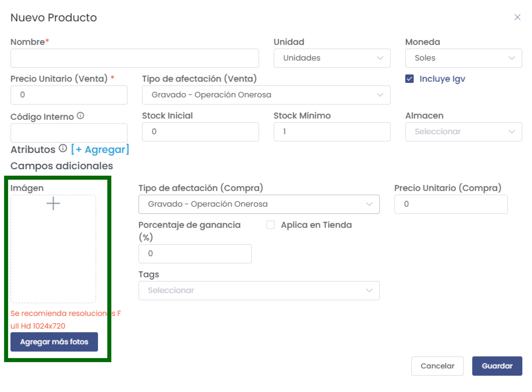Screen dimensions: 532x392
Task: Select an Almacen from the dropdown
Action: point(463,132)
